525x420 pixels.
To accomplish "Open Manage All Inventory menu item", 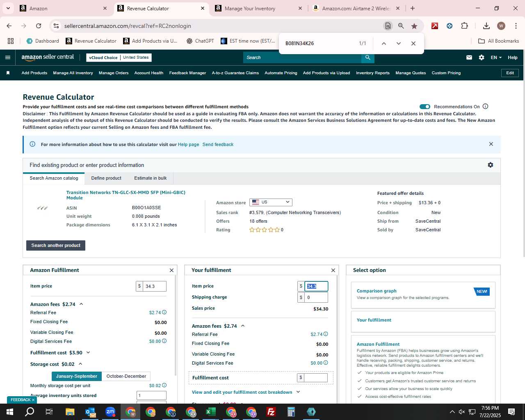I will [x=73, y=73].
